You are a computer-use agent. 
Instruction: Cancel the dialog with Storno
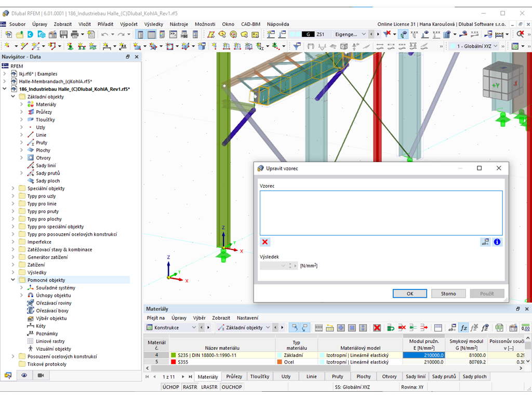tap(448, 294)
